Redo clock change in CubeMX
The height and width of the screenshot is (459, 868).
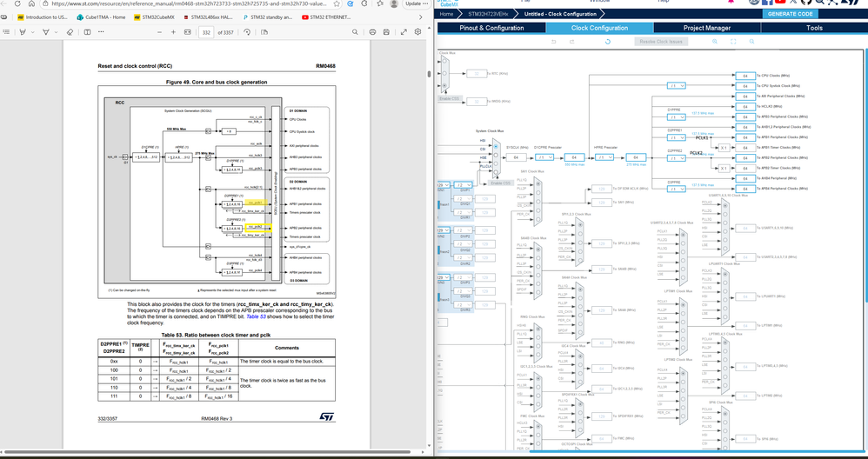[571, 42]
